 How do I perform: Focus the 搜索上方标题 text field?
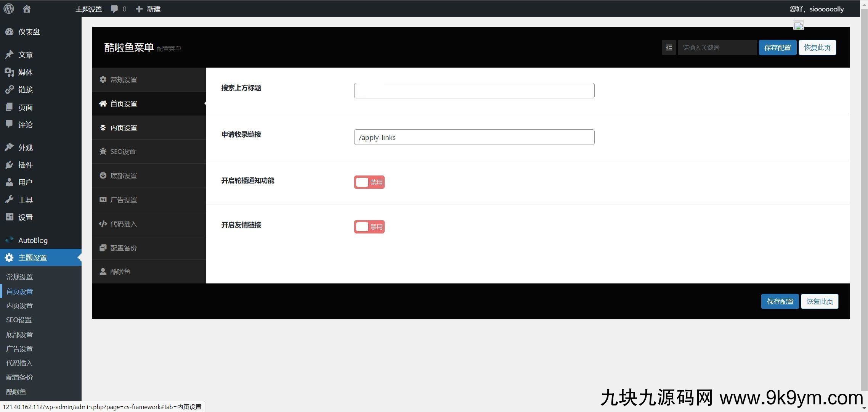[x=474, y=90]
